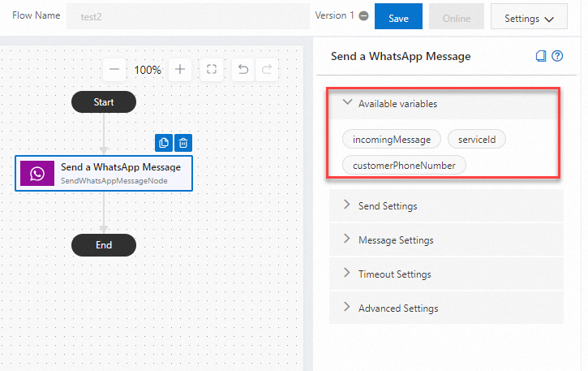Insert the serviceId variable
This screenshot has height=371, width=588.
(477, 140)
